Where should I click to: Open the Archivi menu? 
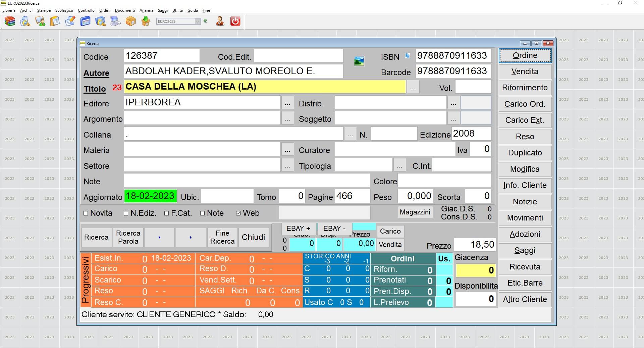[x=26, y=10]
